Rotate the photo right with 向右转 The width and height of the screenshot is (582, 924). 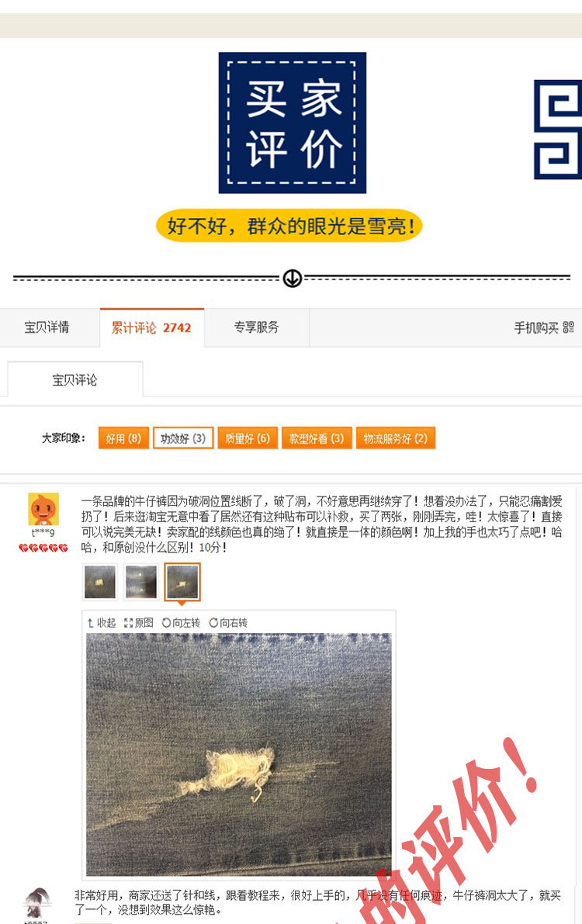(228, 623)
